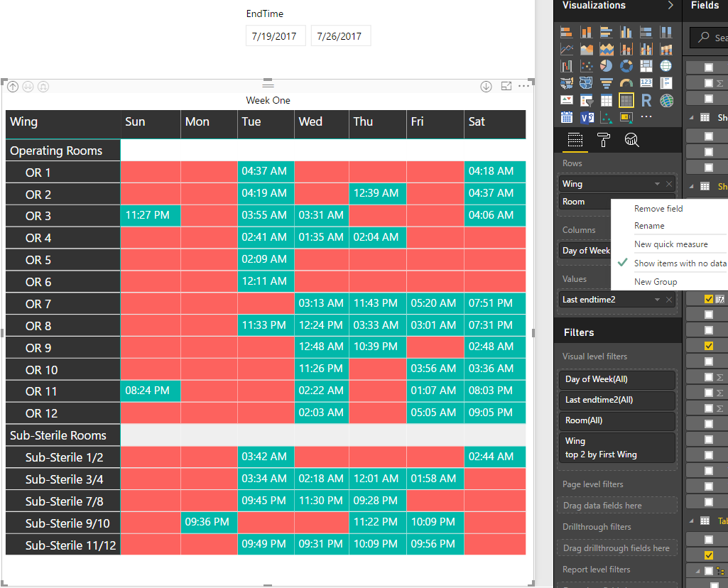Remove Last endtime2 from Values with X

pos(669,300)
